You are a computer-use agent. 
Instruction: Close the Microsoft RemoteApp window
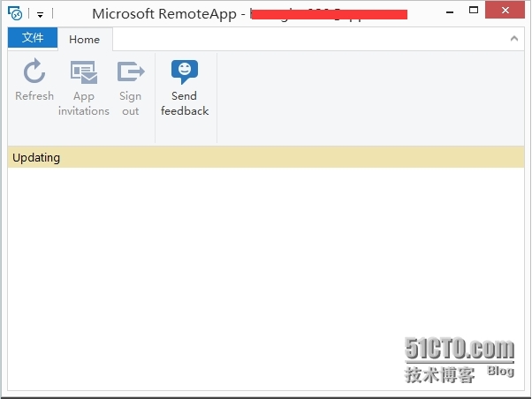click(x=505, y=10)
